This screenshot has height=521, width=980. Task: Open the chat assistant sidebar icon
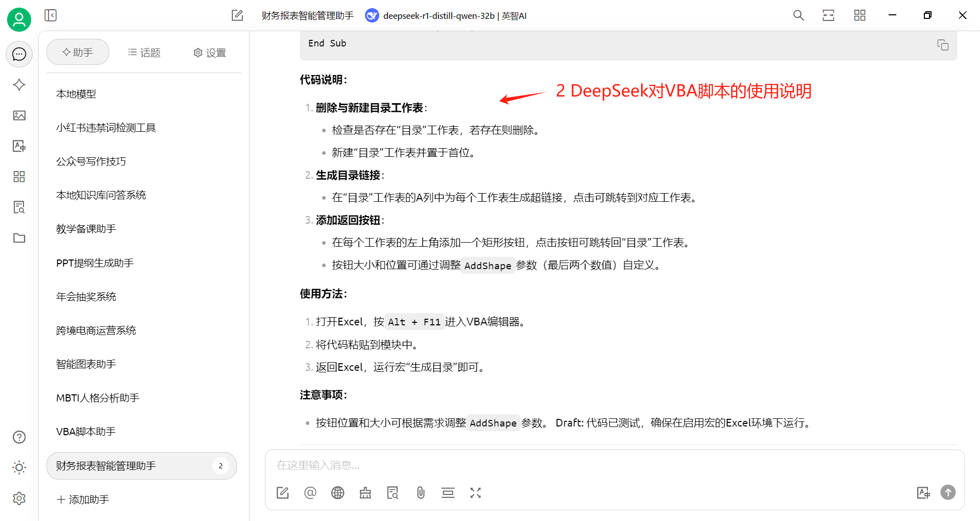(19, 54)
